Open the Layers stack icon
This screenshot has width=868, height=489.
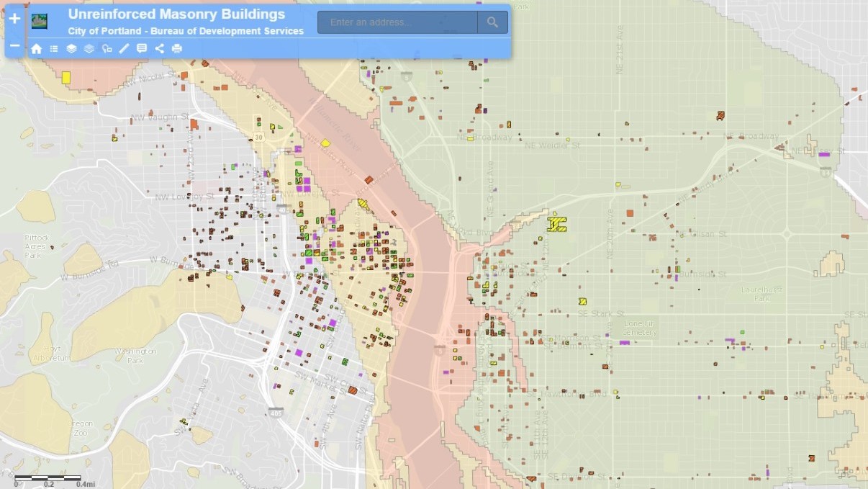[71, 49]
